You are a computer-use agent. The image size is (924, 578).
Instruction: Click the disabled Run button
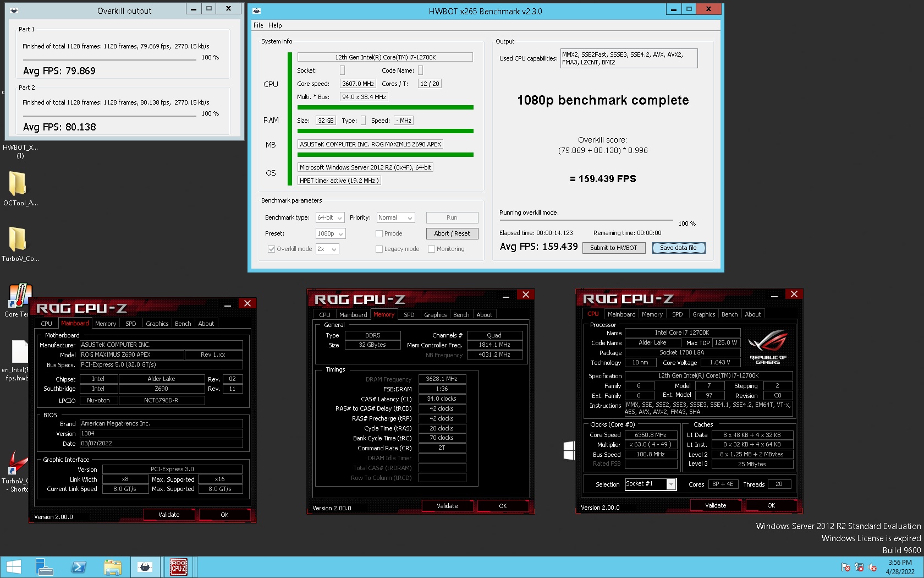coord(452,218)
